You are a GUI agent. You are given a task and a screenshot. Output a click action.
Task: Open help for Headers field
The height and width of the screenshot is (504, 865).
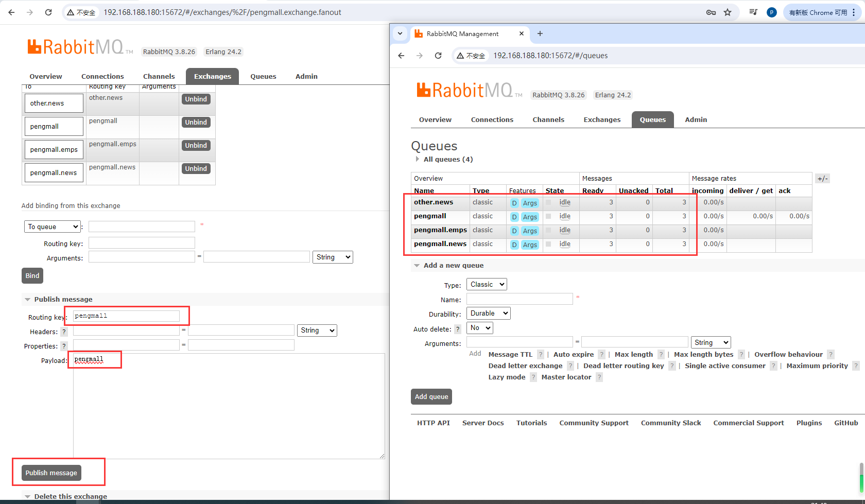64,332
